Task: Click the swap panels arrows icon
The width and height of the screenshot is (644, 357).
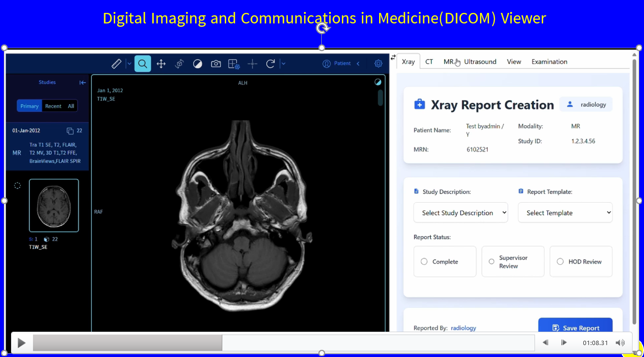Action: coord(393,57)
